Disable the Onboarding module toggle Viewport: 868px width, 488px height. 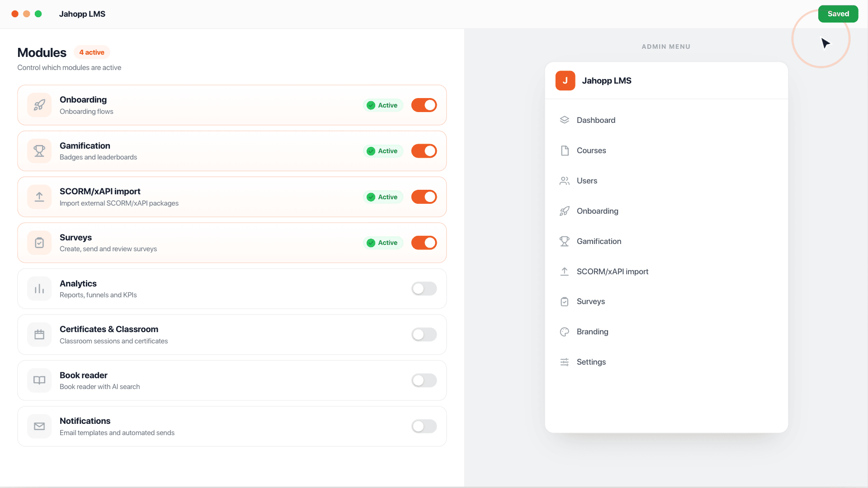(424, 105)
